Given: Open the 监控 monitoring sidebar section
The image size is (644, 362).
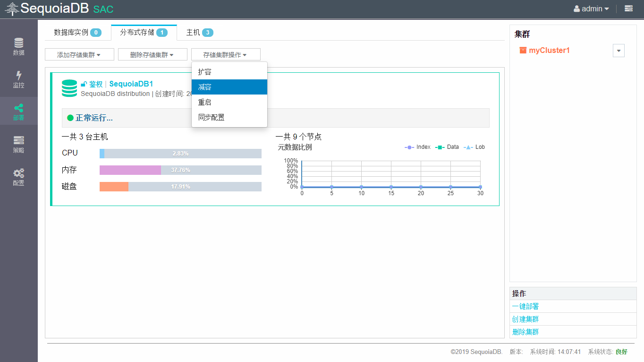Looking at the screenshot, I should pos(19,79).
